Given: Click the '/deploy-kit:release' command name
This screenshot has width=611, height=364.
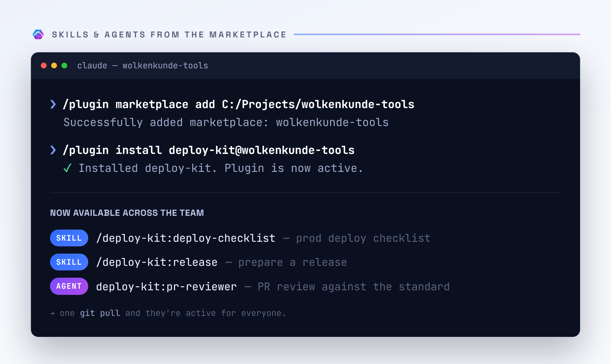Looking at the screenshot, I should click(157, 262).
